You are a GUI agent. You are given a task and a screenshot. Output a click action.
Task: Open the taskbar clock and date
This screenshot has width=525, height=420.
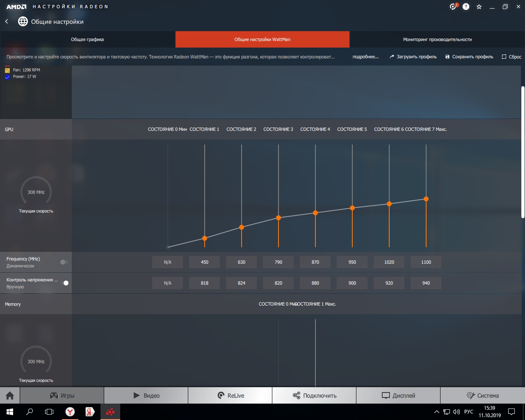coord(490,412)
